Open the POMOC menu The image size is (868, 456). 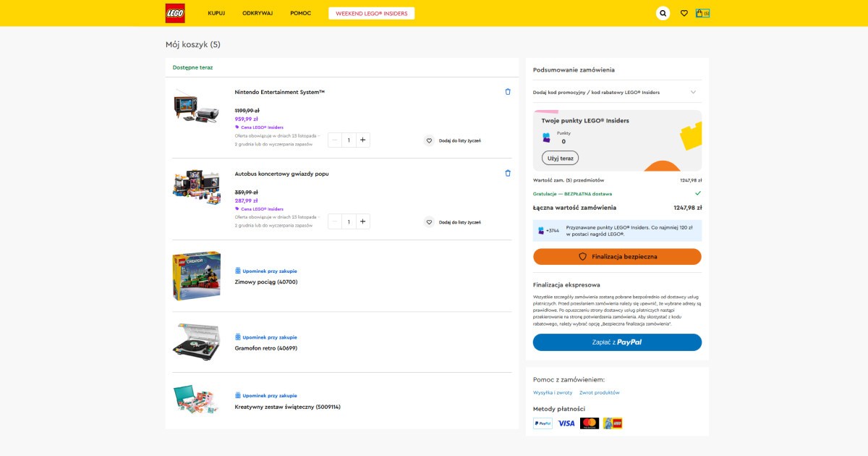point(301,13)
